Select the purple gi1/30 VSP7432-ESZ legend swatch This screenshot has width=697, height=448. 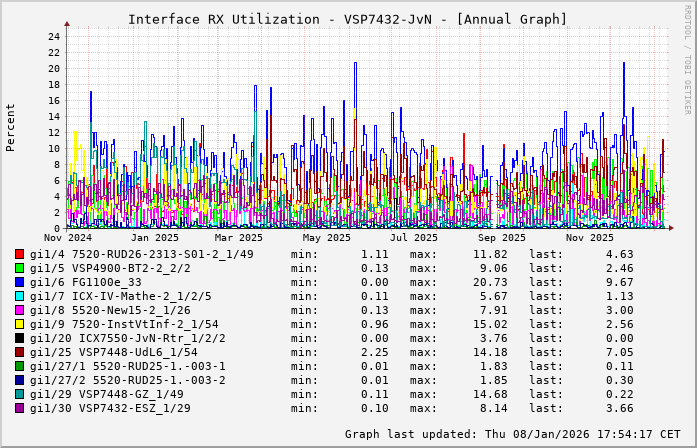point(20,408)
